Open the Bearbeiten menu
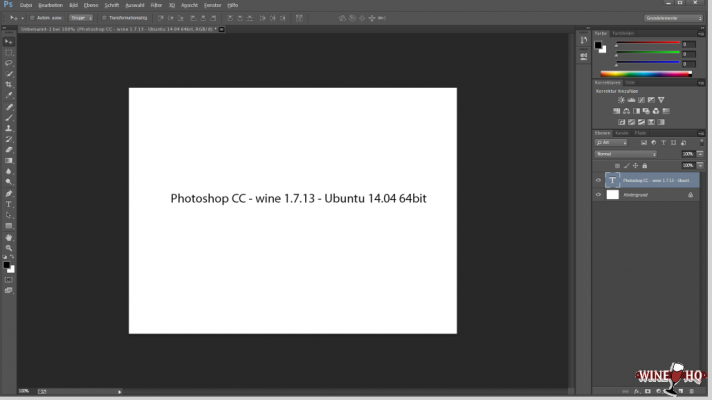This screenshot has width=712, height=400. click(x=50, y=5)
